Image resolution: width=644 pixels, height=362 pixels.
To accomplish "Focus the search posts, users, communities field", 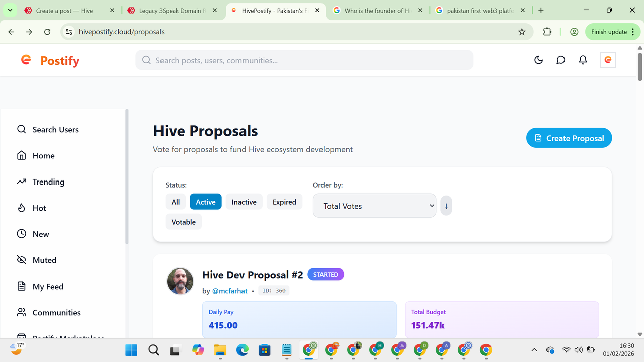I will tap(304, 60).
